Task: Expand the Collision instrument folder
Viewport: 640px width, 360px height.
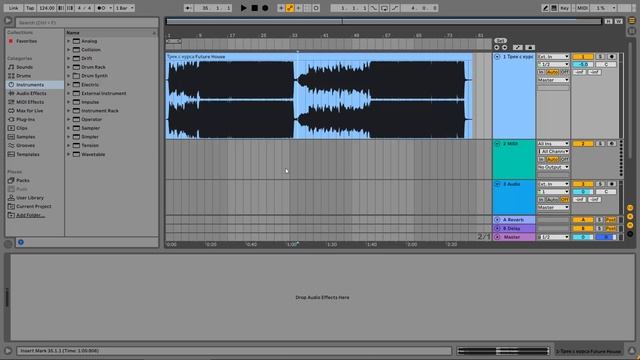Action: pyautogui.click(x=69, y=49)
